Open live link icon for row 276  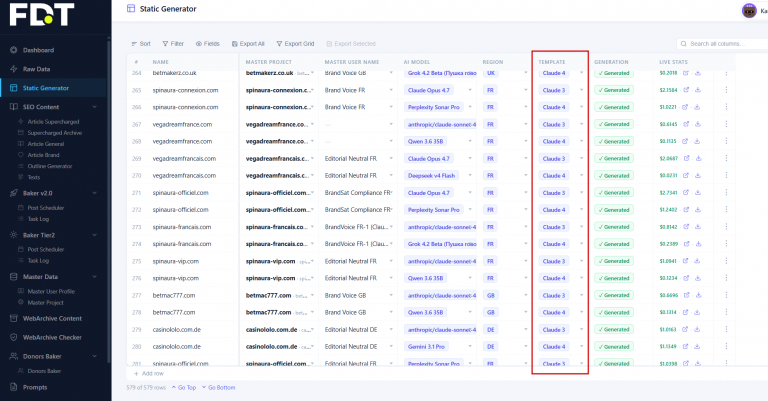685,278
